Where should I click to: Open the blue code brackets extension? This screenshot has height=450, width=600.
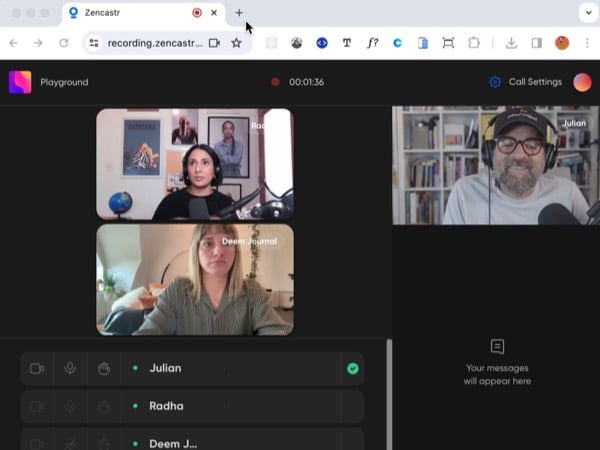coord(322,43)
